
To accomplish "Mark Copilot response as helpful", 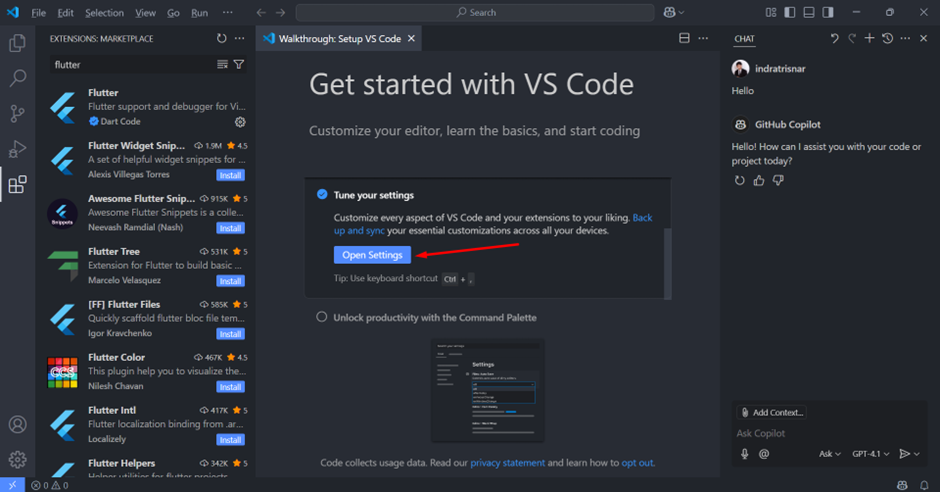I will [759, 180].
